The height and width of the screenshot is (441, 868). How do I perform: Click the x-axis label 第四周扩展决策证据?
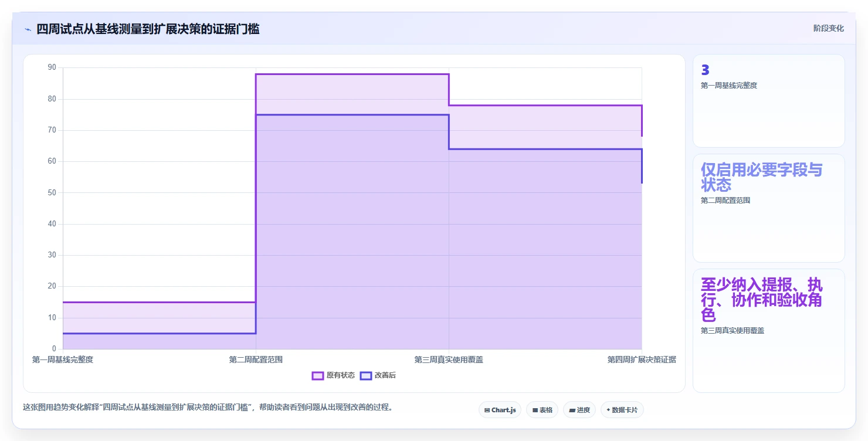point(642,359)
